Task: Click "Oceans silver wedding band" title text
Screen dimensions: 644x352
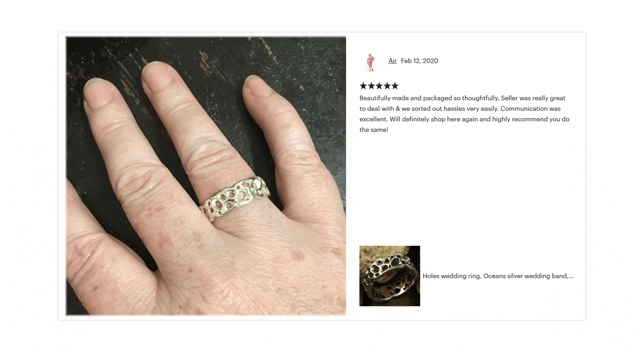Action: [x=525, y=276]
